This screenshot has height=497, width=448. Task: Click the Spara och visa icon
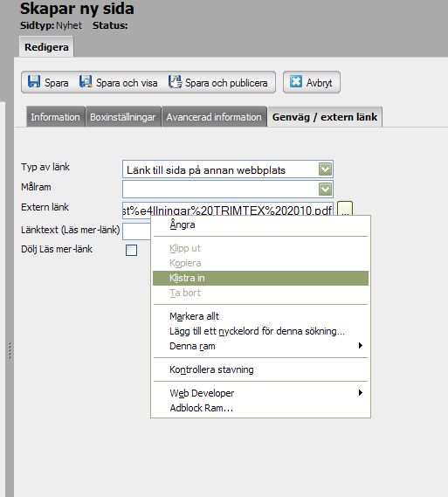86,82
